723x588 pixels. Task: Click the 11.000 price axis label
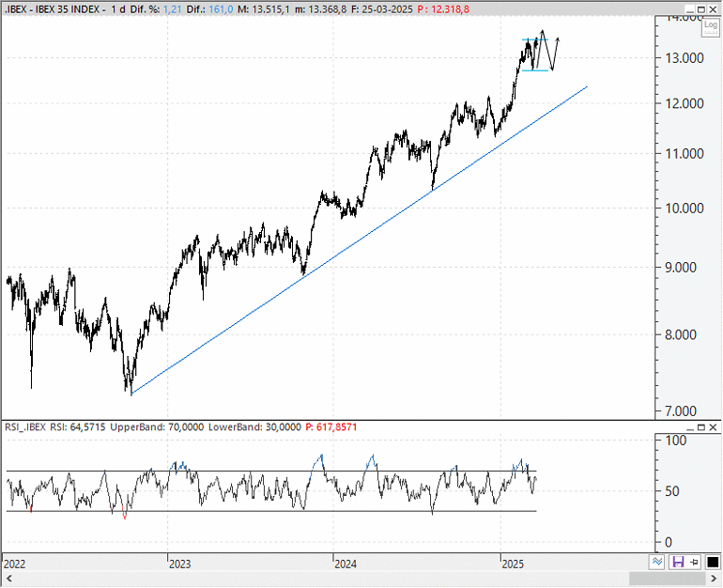point(685,153)
